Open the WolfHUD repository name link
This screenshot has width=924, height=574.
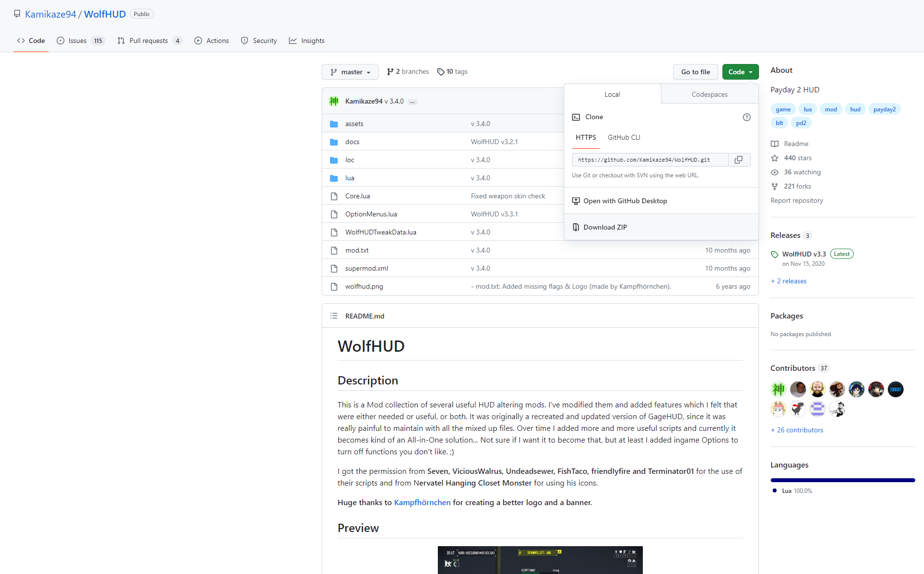click(x=105, y=14)
